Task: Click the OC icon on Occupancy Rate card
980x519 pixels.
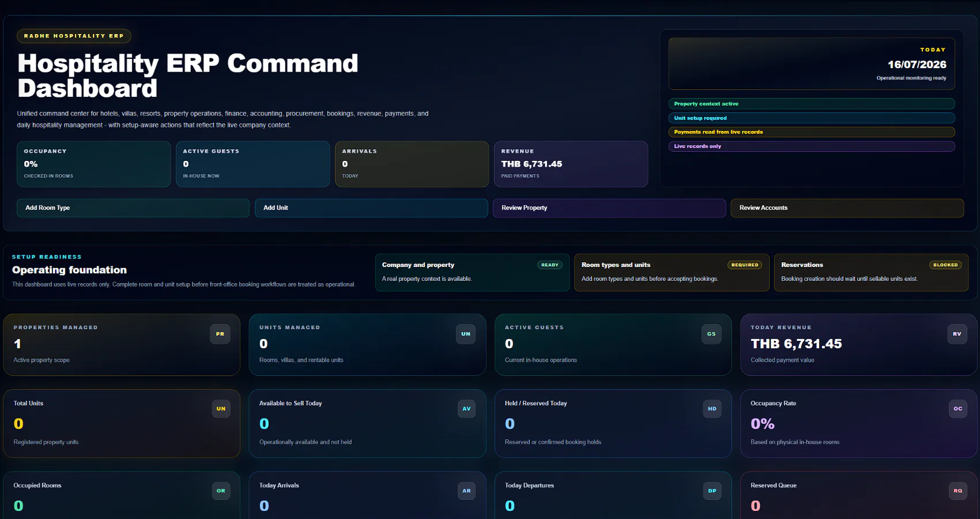Action: coord(958,409)
